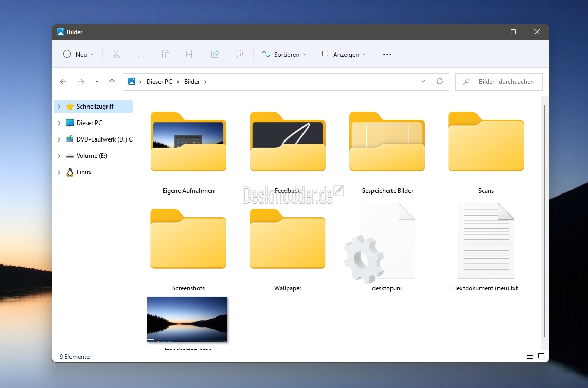Go up one folder level

[x=112, y=82]
